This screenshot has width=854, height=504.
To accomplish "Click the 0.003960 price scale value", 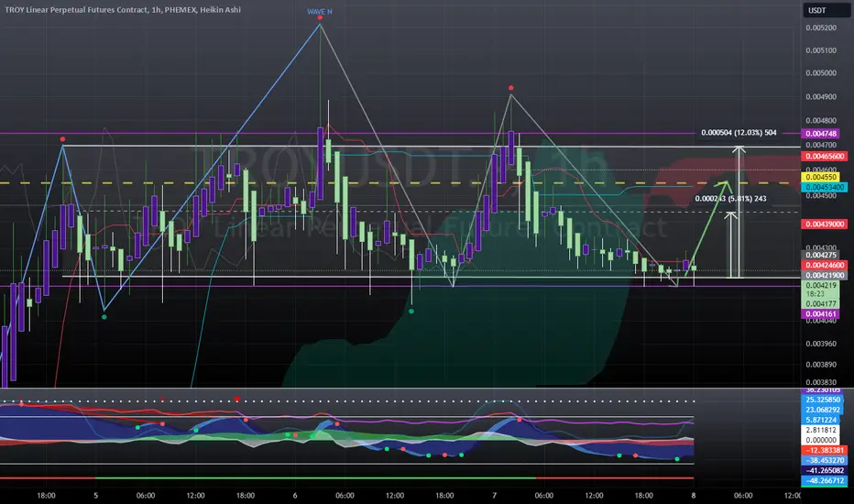I will 821,344.
